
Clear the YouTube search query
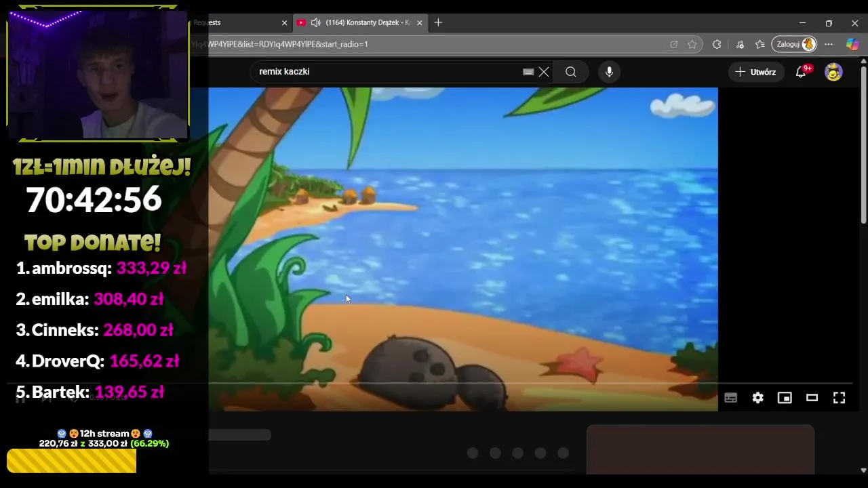click(544, 72)
